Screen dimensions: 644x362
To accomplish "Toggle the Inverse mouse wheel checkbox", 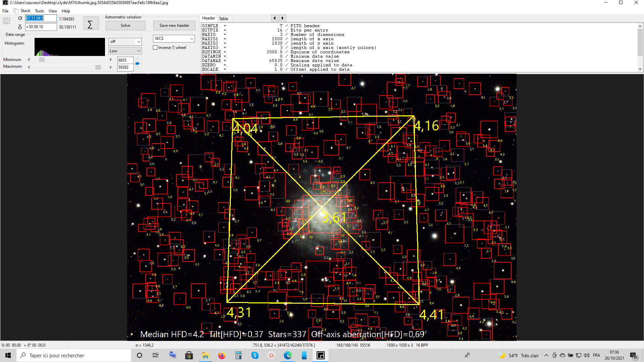I will click(155, 48).
